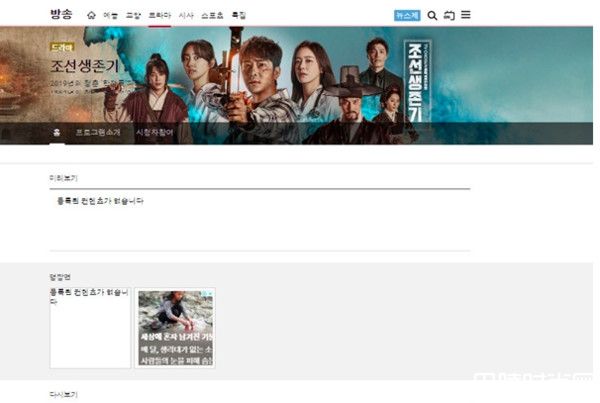The height and width of the screenshot is (403, 600).
Task: Open 시사 in the top navigation
Action: (x=186, y=16)
